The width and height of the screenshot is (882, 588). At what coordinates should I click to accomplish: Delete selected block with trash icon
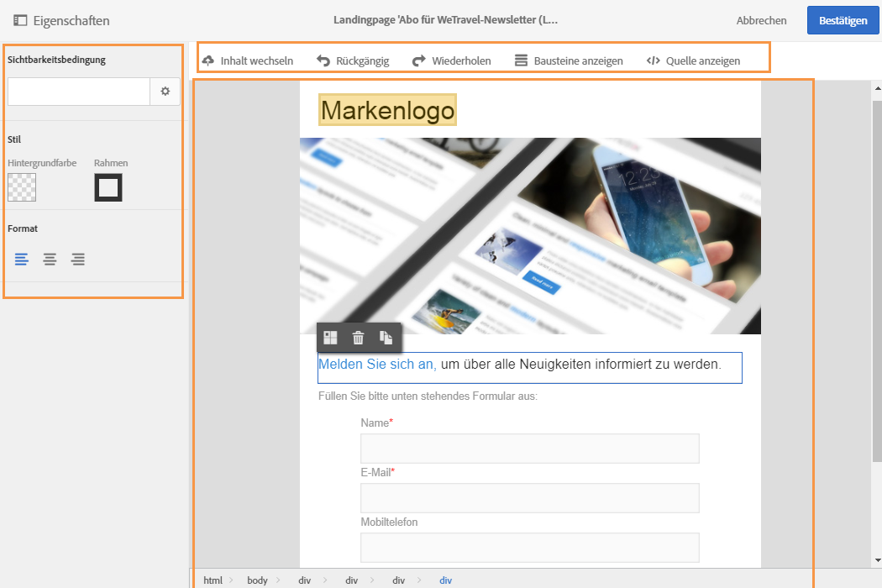[358, 338]
